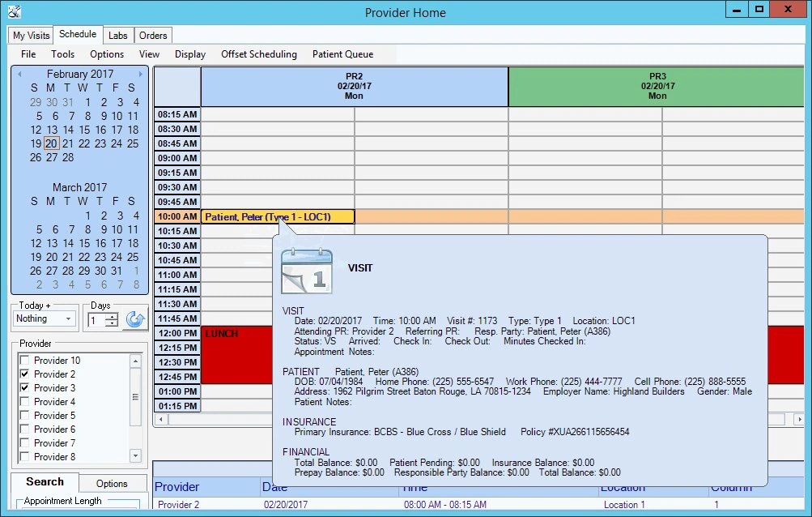This screenshot has width=812, height=517.
Task: Click the Search button
Action: [x=45, y=482]
